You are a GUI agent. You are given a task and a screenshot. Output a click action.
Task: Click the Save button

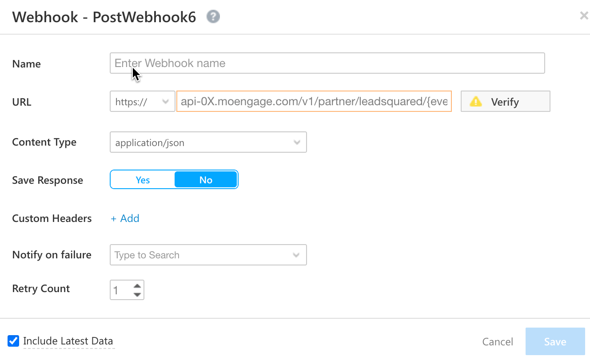pyautogui.click(x=555, y=341)
